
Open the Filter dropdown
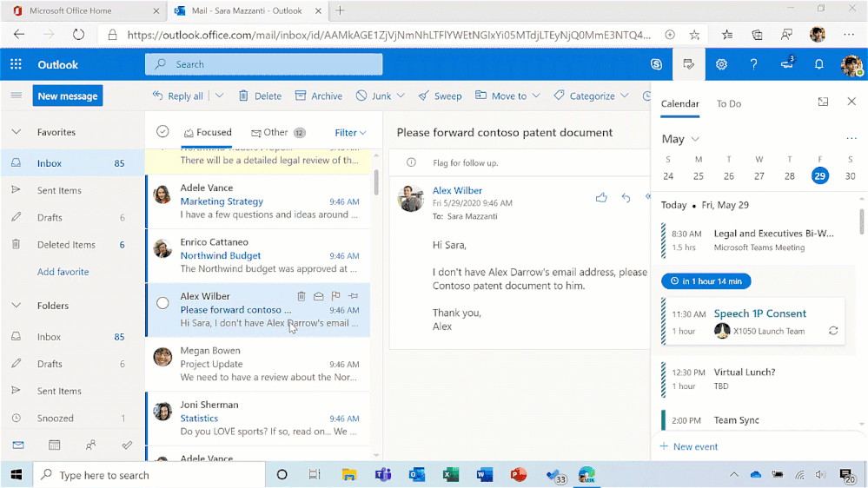tap(350, 133)
